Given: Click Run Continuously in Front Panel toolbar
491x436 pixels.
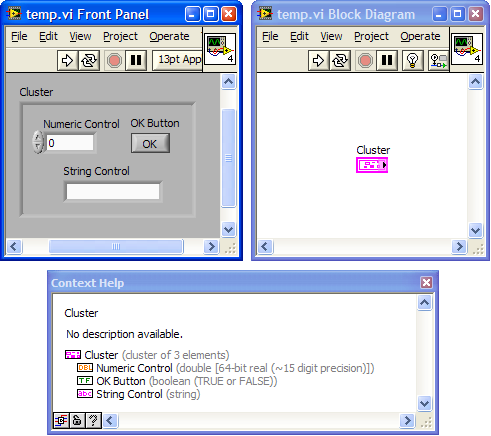Looking at the screenshot, I should pos(89,60).
